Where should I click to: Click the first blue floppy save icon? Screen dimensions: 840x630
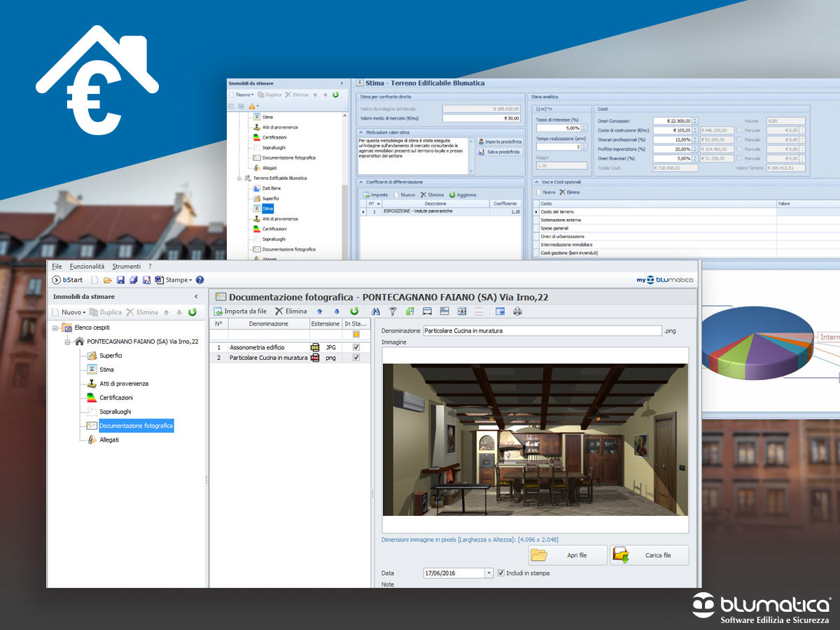click(120, 280)
